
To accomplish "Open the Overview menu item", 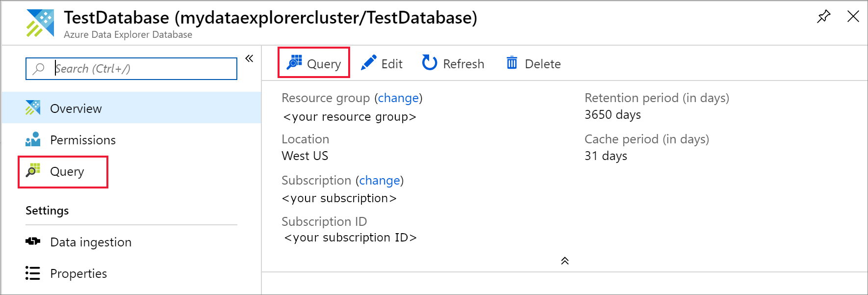I will [76, 108].
